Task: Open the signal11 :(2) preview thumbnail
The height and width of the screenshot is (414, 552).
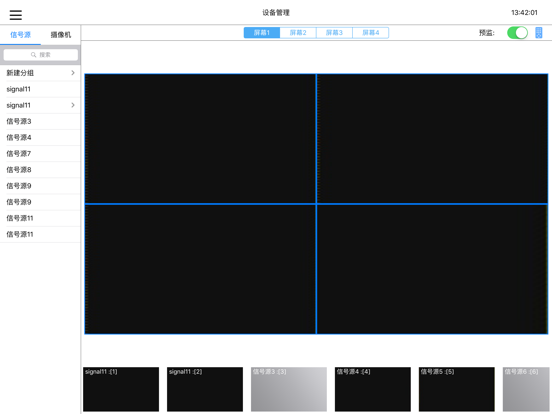Action: [205, 389]
